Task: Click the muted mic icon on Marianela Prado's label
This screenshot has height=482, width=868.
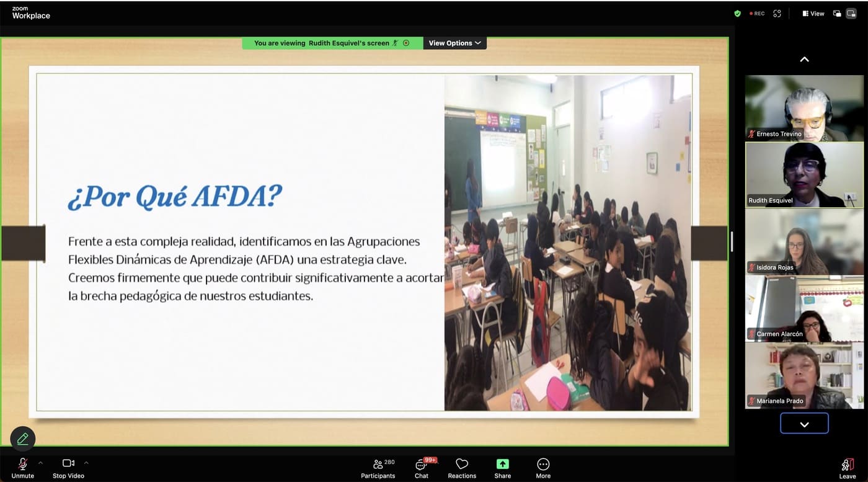Action: (x=751, y=401)
